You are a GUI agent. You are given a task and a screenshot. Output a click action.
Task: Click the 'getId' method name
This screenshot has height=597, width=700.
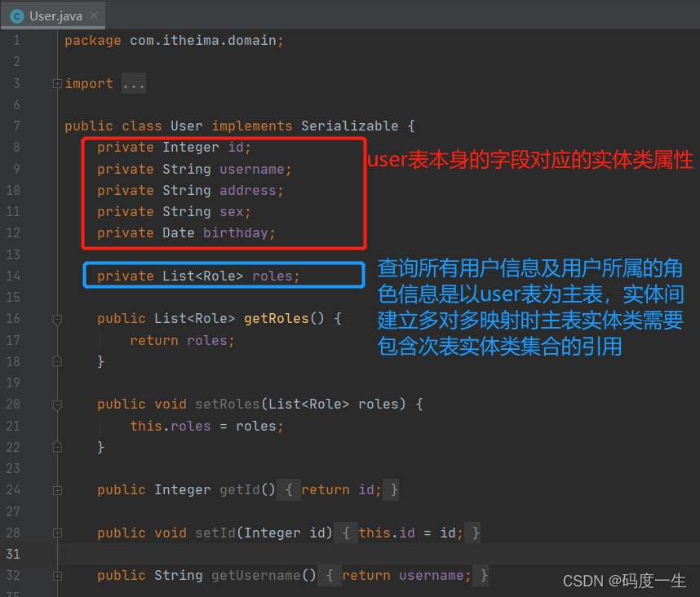tap(240, 490)
